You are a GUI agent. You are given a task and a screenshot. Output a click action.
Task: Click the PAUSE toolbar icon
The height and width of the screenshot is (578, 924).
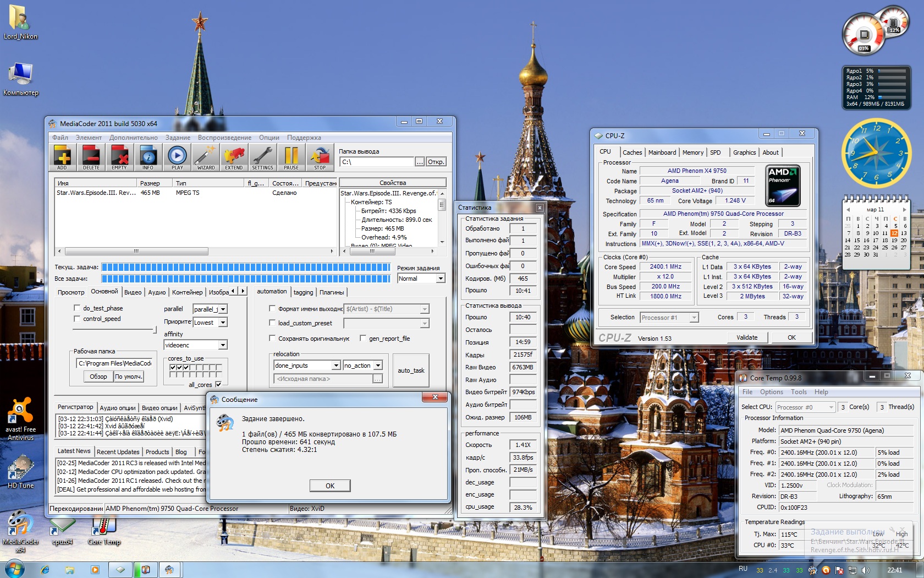coord(291,157)
